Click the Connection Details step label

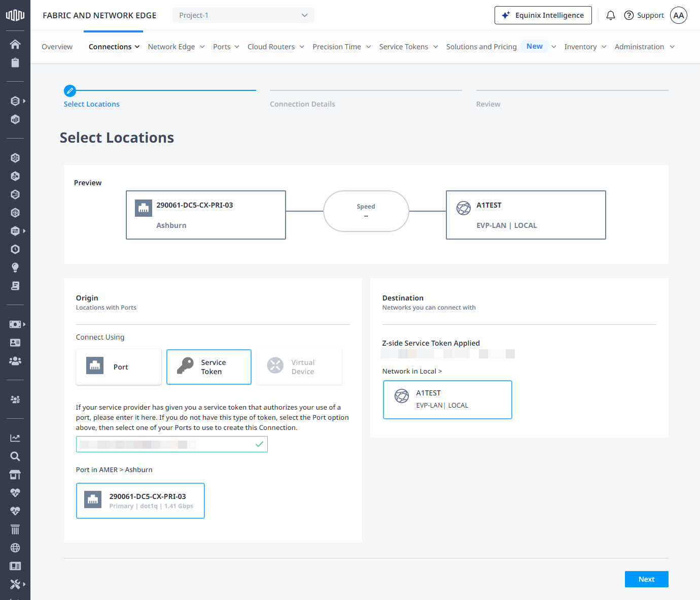302,104
